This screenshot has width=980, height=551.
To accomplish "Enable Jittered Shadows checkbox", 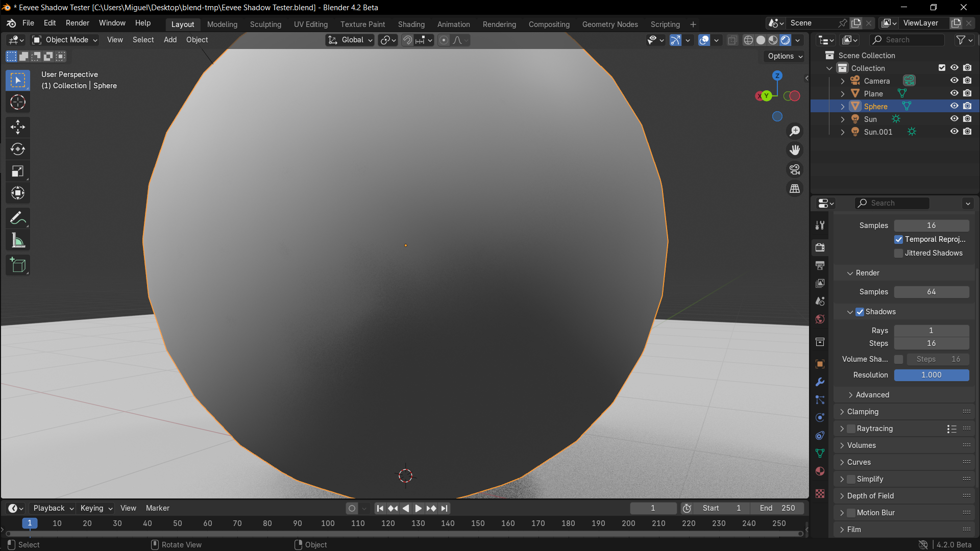I will [x=898, y=253].
